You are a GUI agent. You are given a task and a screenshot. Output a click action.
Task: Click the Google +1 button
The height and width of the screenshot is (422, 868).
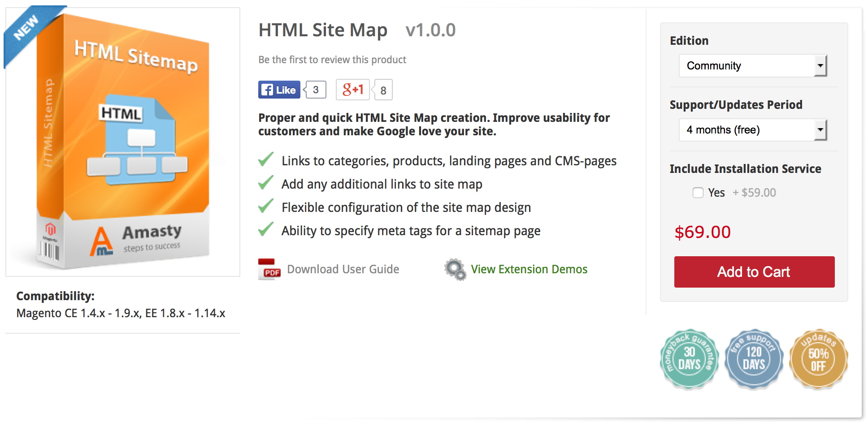click(x=353, y=90)
